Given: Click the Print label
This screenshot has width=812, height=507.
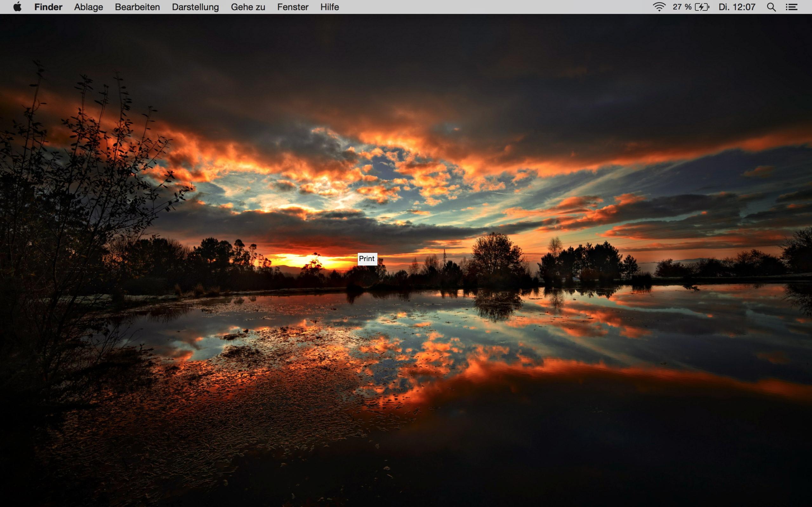Looking at the screenshot, I should pos(367,259).
